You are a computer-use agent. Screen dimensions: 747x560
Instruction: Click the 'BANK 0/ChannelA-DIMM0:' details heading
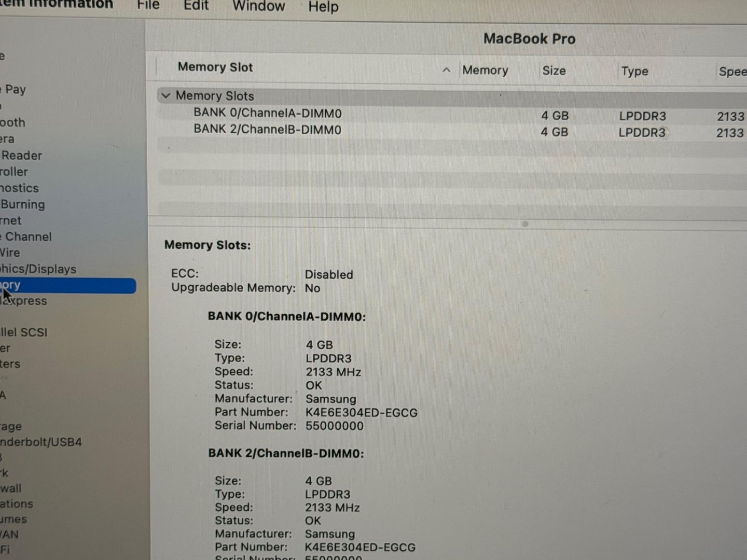coord(287,316)
